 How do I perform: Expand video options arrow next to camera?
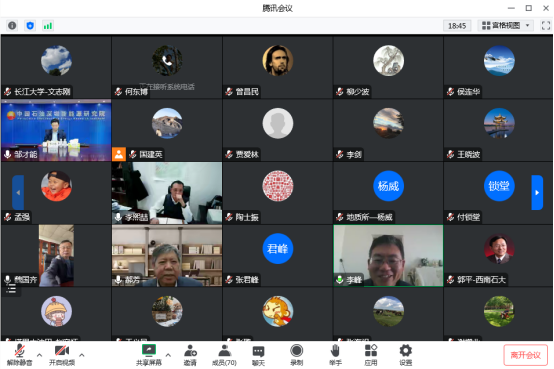(x=82, y=355)
